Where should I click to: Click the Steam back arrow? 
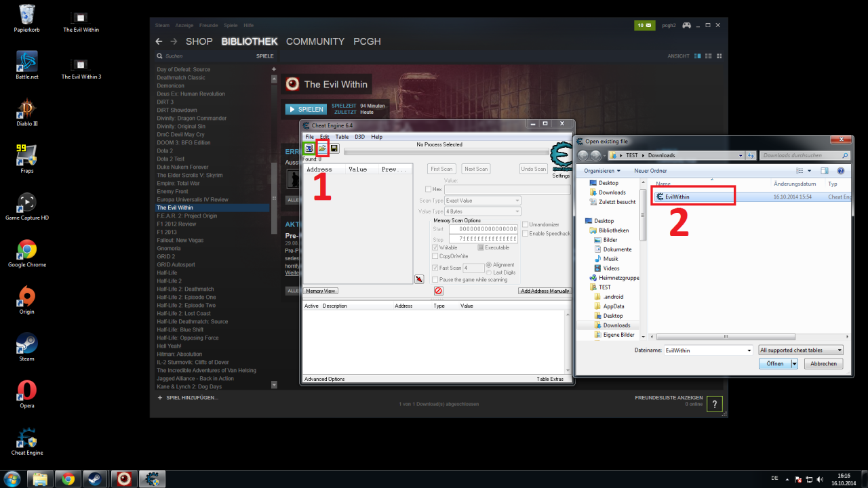159,41
